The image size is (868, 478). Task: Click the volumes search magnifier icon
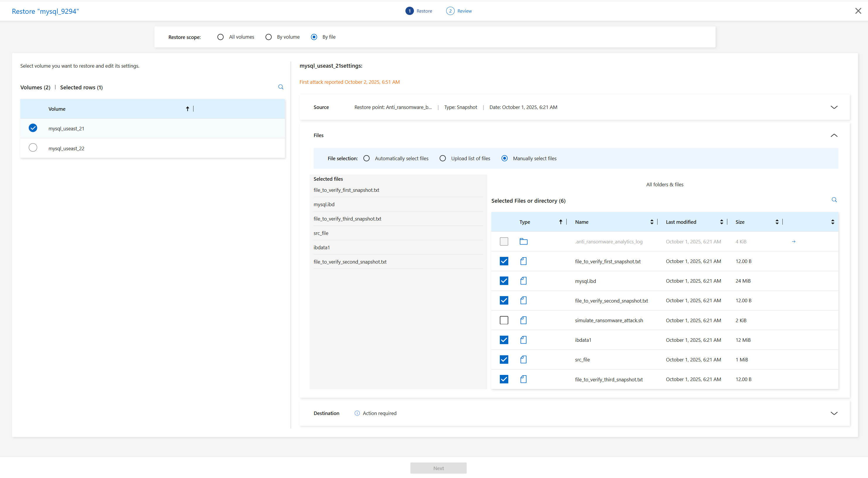click(x=281, y=87)
